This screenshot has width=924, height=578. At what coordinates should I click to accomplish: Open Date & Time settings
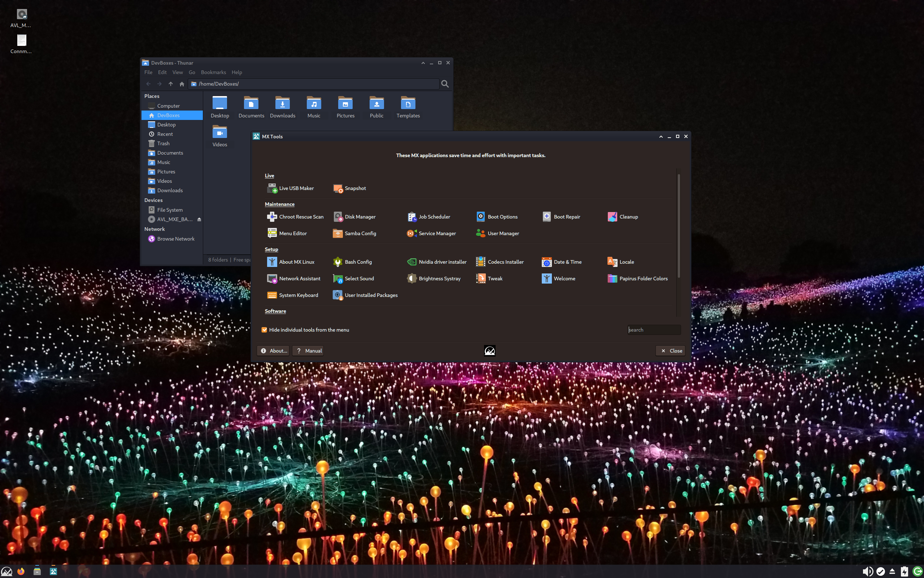point(562,262)
